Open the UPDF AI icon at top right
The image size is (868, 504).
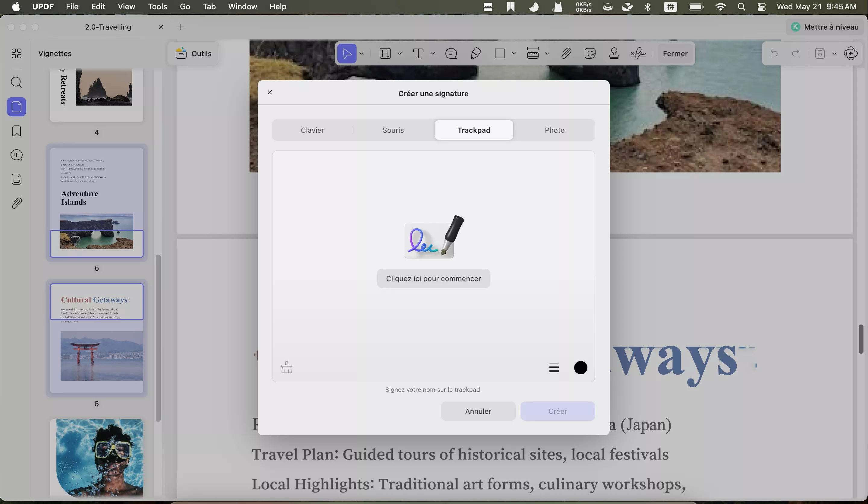click(x=851, y=53)
